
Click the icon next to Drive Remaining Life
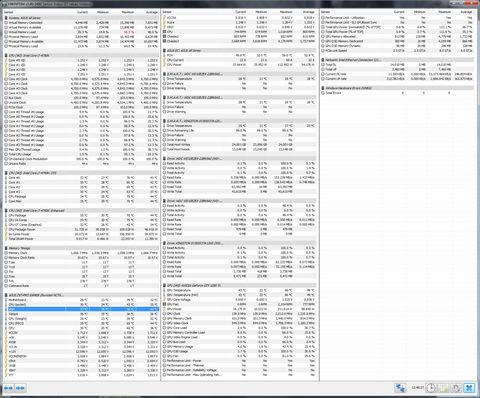(164, 131)
